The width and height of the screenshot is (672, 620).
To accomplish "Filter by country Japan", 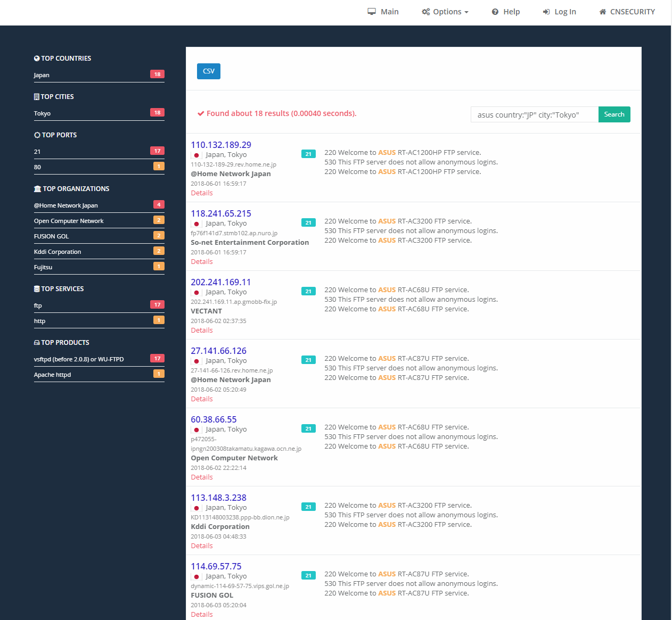I will pos(99,75).
